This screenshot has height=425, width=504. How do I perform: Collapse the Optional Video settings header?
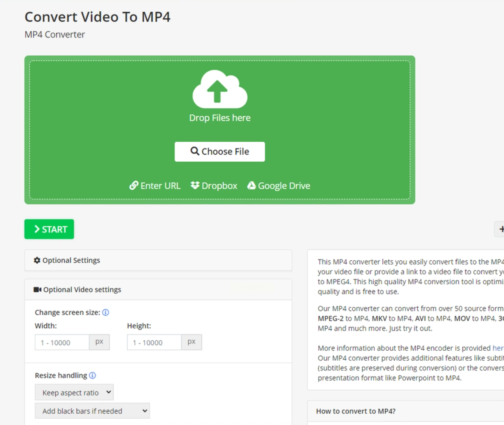(x=158, y=289)
